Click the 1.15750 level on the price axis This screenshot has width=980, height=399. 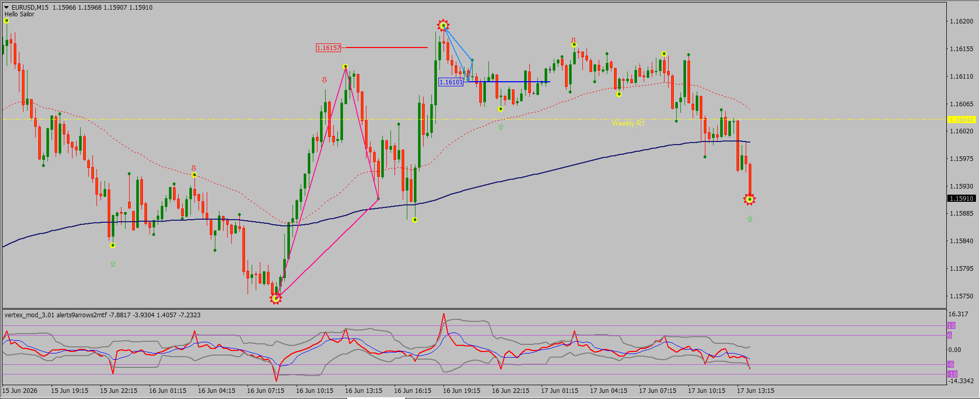[961, 296]
